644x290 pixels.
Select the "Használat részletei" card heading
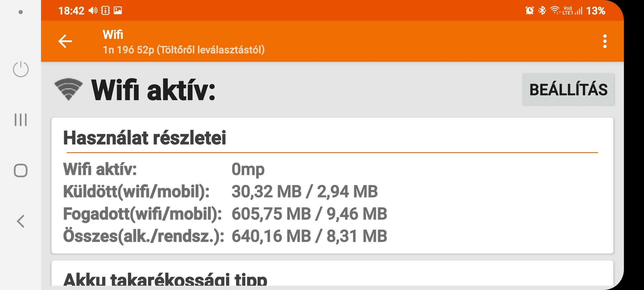[x=144, y=138]
